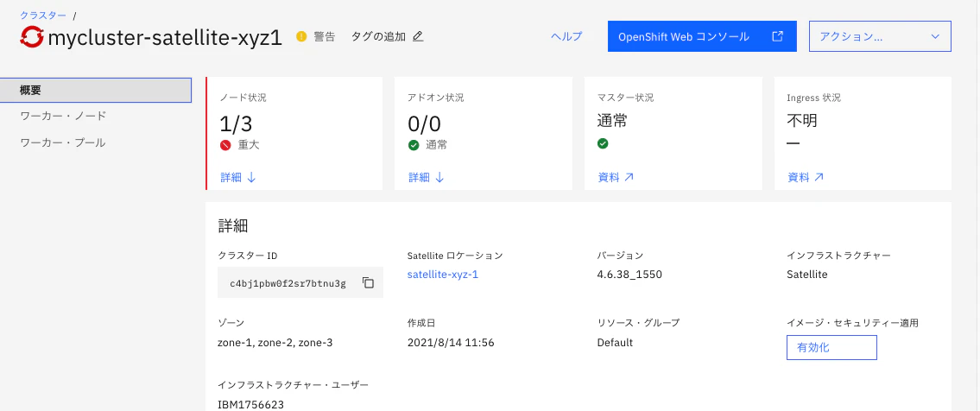
Task: Open 資料 link in Ingress 状況 card
Action: coord(805,177)
